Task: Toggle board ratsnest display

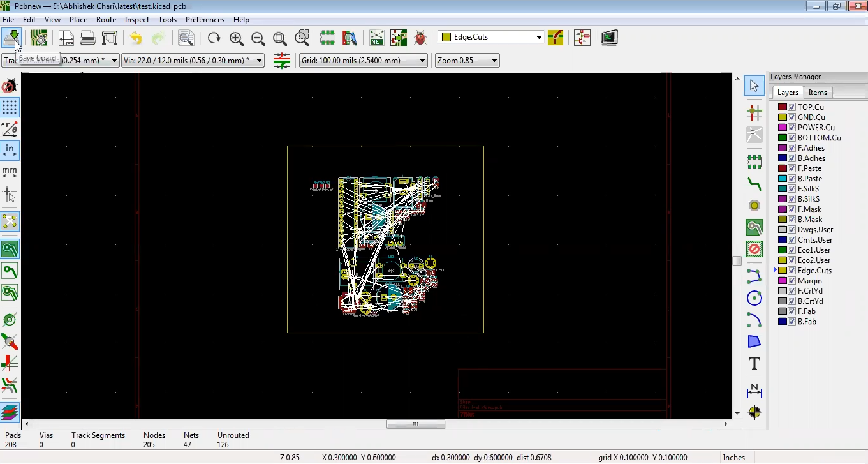Action: pos(10,221)
